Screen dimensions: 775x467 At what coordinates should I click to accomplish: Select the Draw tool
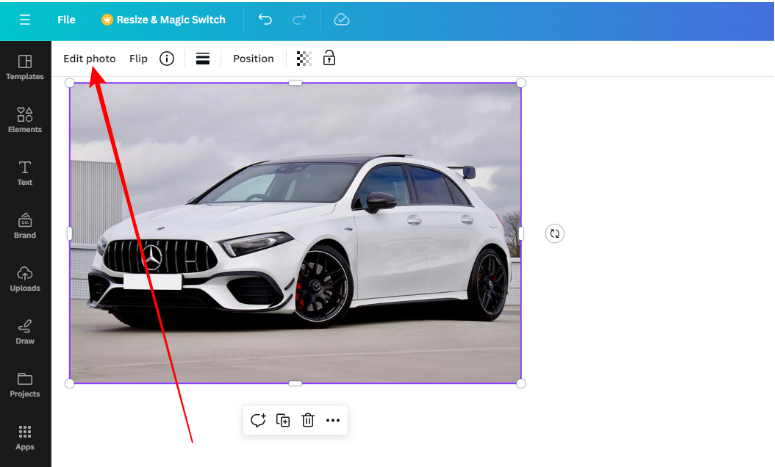click(25, 332)
